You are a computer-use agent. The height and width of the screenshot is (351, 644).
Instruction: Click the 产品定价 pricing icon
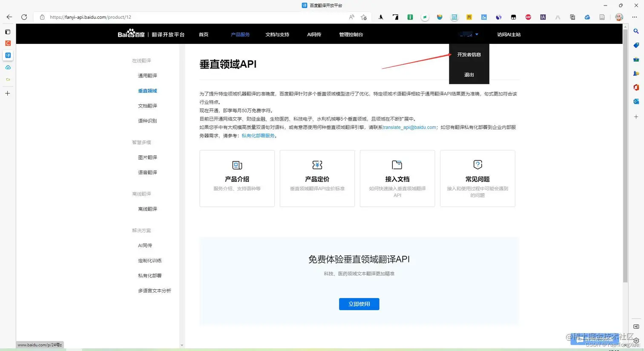[x=317, y=165]
